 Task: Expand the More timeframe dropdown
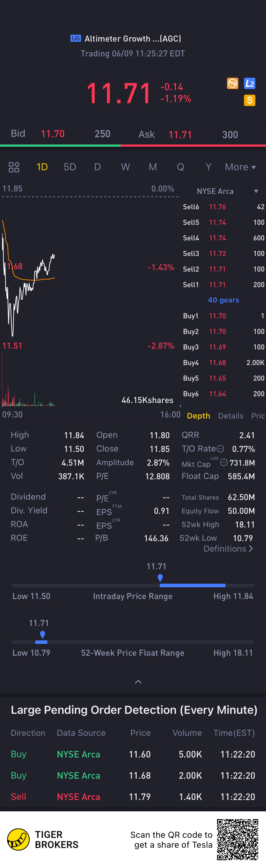coord(240,167)
